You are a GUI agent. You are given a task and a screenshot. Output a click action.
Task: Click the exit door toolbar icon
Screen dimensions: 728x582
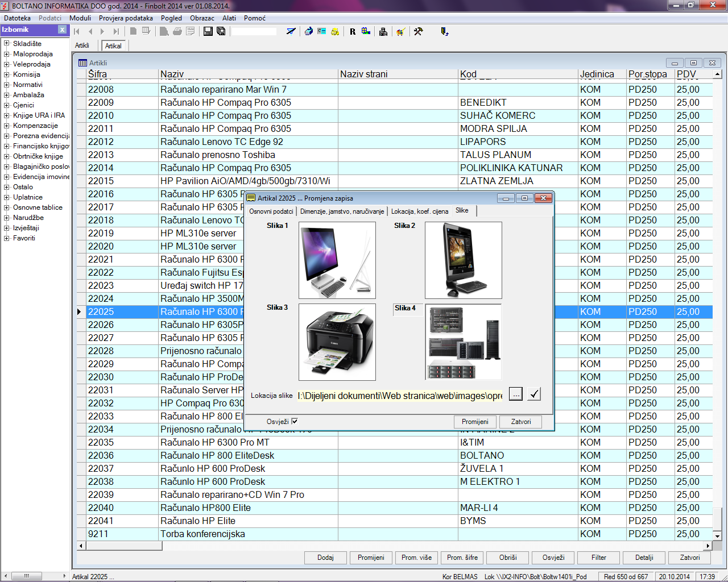444,31
